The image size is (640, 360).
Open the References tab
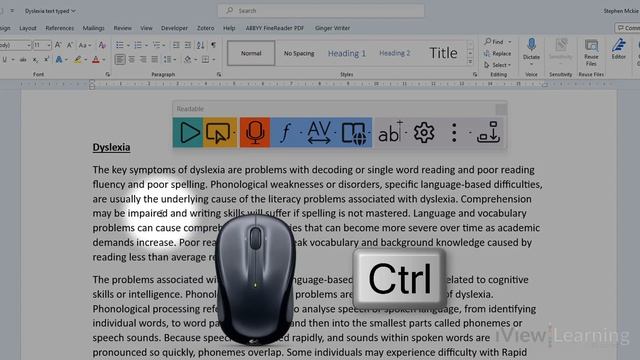click(x=60, y=28)
